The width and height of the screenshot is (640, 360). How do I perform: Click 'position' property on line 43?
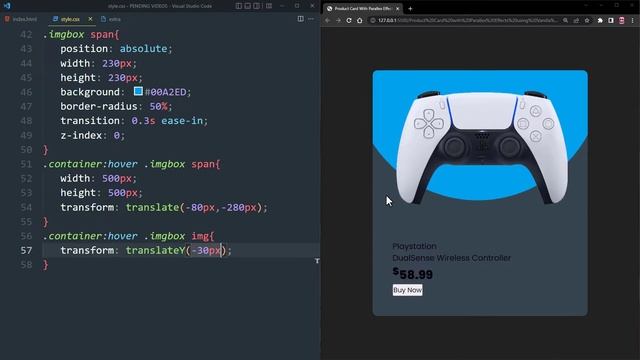click(84, 49)
